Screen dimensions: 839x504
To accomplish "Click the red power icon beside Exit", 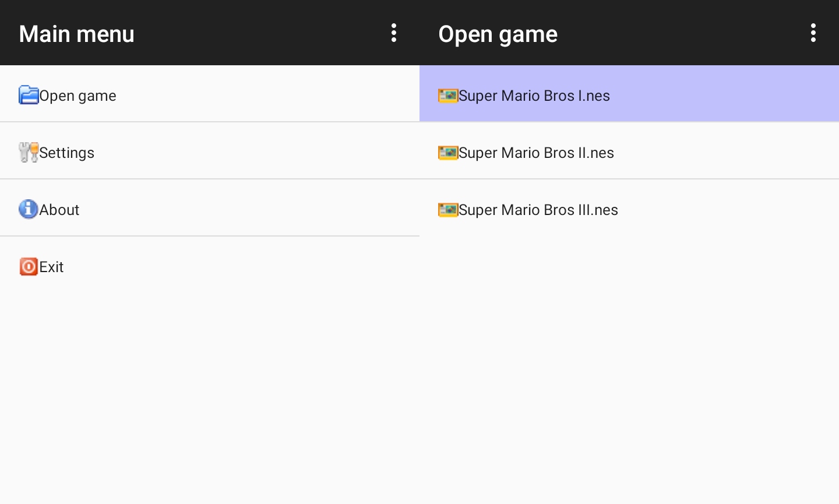I will (29, 266).
